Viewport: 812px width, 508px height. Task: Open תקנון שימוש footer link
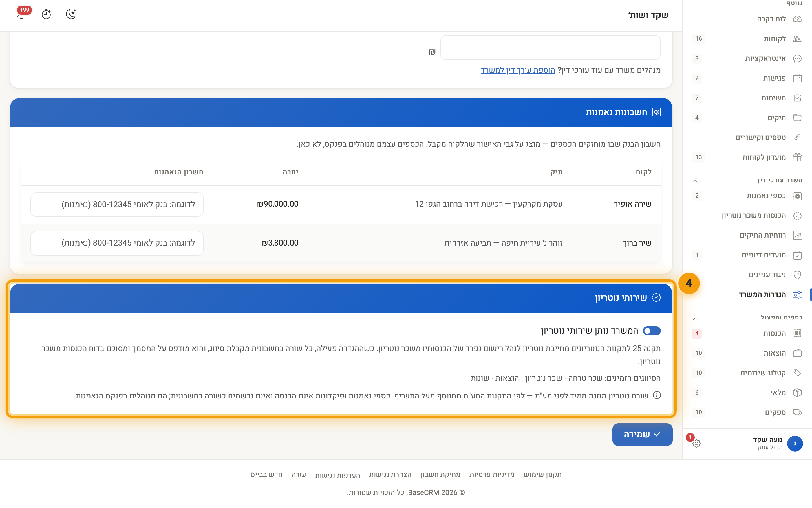point(542,475)
